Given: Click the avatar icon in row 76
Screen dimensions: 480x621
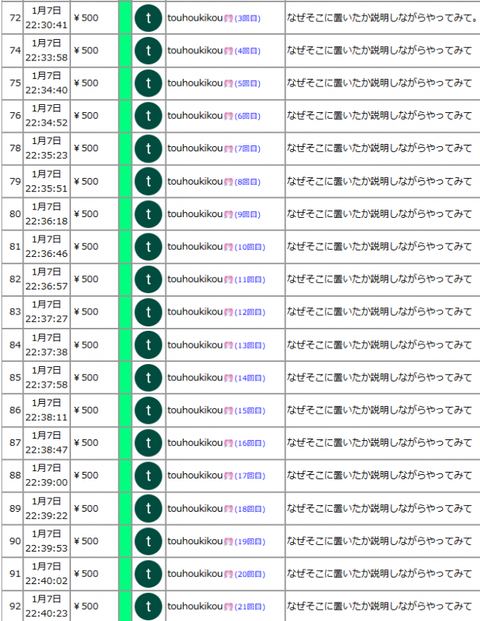Looking at the screenshot, I should click(x=148, y=116).
